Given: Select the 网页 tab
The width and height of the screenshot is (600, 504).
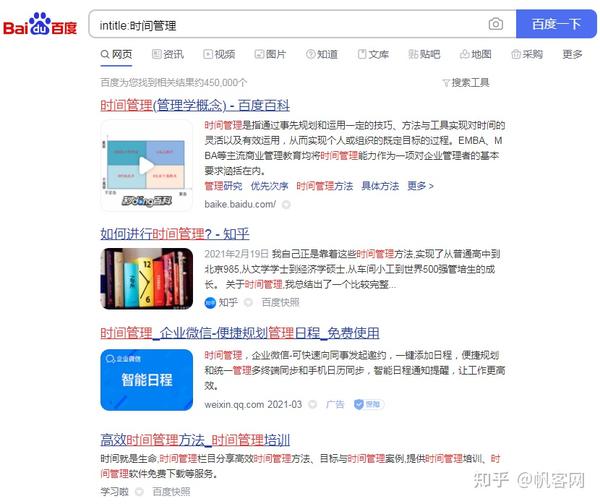Looking at the screenshot, I should pyautogui.click(x=116, y=54).
